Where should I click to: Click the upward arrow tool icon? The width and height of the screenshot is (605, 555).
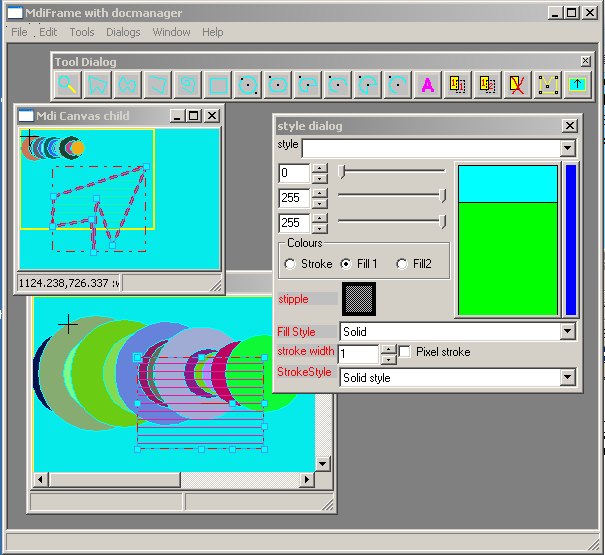point(577,85)
